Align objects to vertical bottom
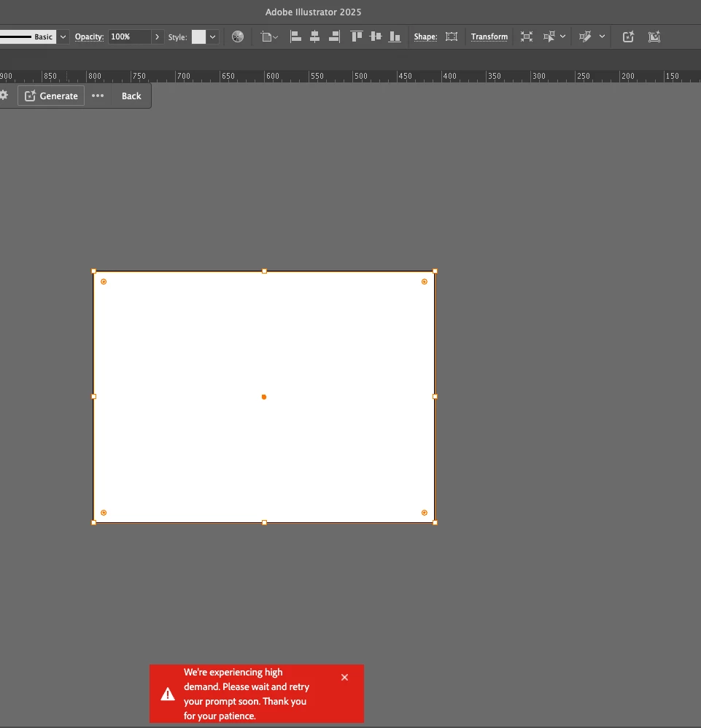 [x=395, y=36]
